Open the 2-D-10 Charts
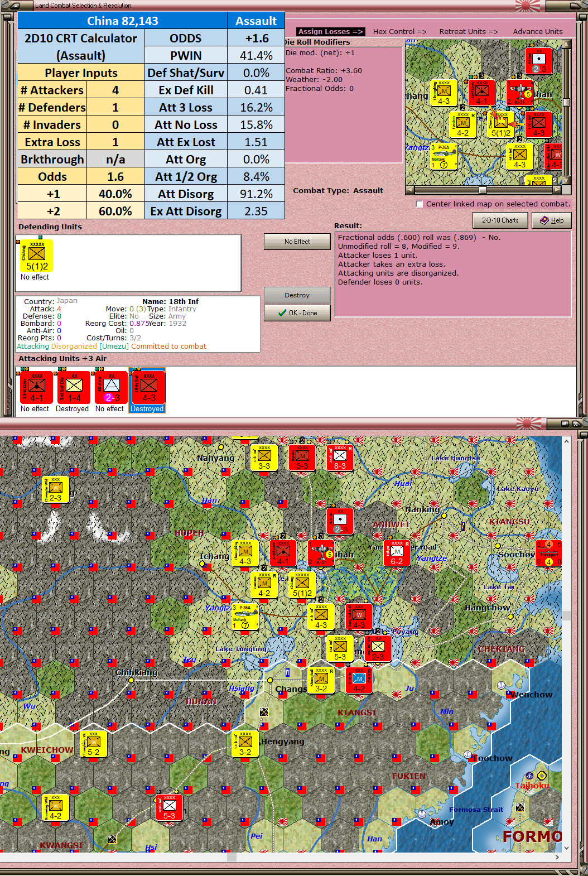 (x=500, y=220)
